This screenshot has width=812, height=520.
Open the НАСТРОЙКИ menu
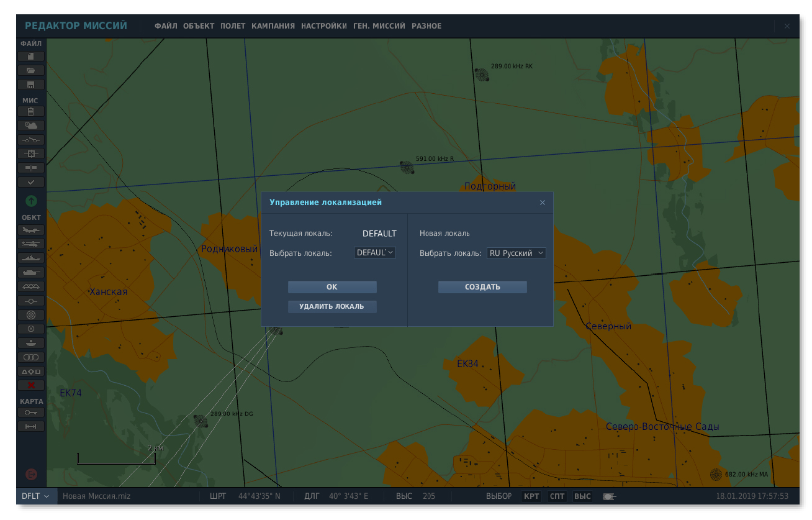(x=324, y=26)
